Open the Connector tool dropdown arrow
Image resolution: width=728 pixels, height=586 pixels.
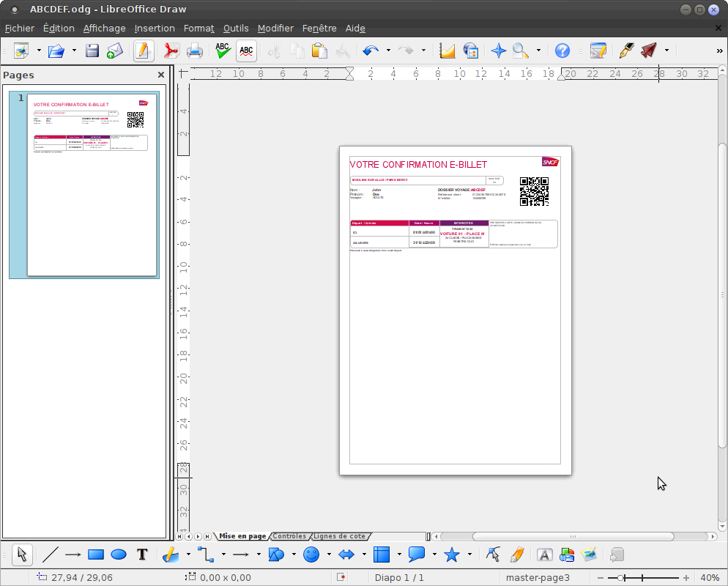pos(223,554)
